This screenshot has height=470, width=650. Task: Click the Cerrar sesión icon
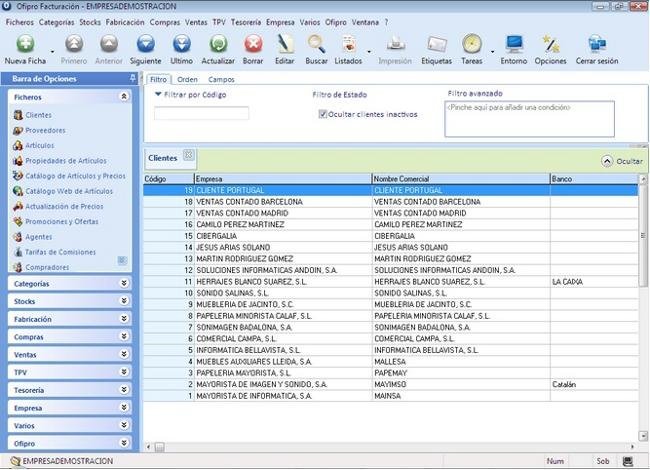tap(597, 45)
